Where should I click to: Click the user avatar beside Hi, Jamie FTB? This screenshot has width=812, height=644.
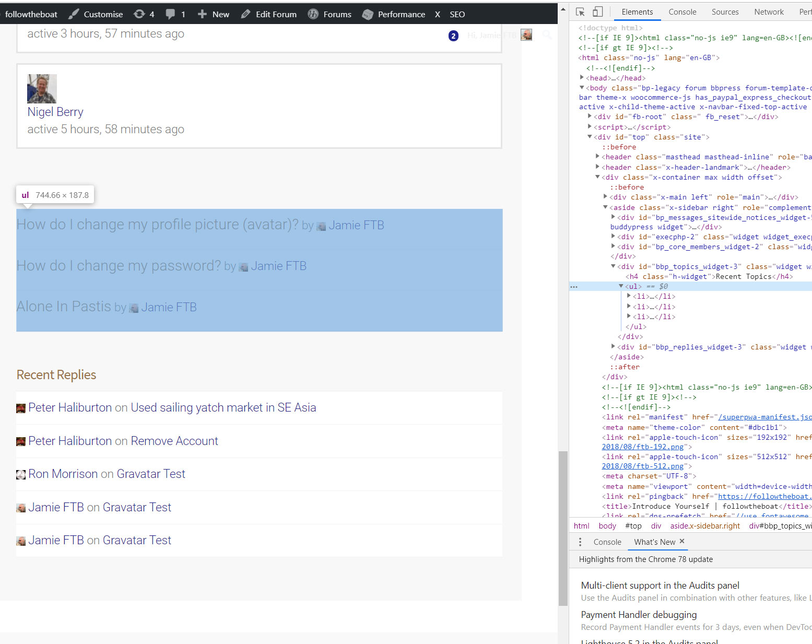coord(526,35)
